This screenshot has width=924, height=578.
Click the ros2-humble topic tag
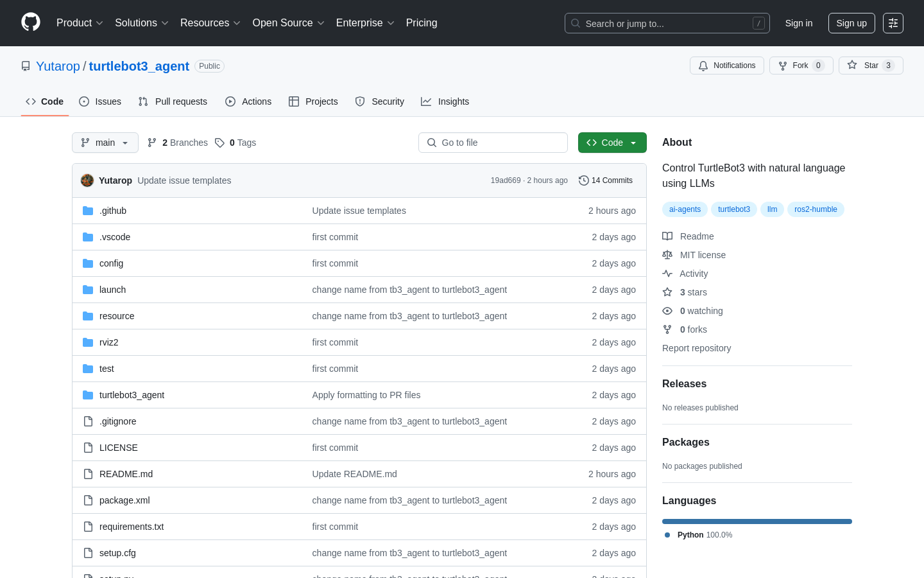816,209
